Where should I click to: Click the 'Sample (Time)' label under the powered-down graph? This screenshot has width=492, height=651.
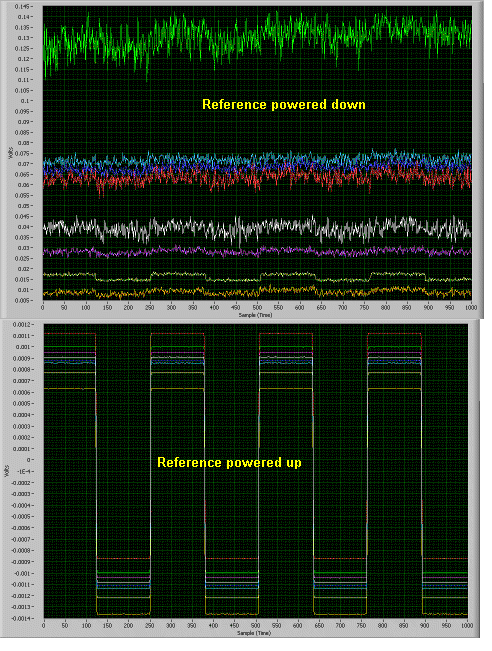[255, 315]
